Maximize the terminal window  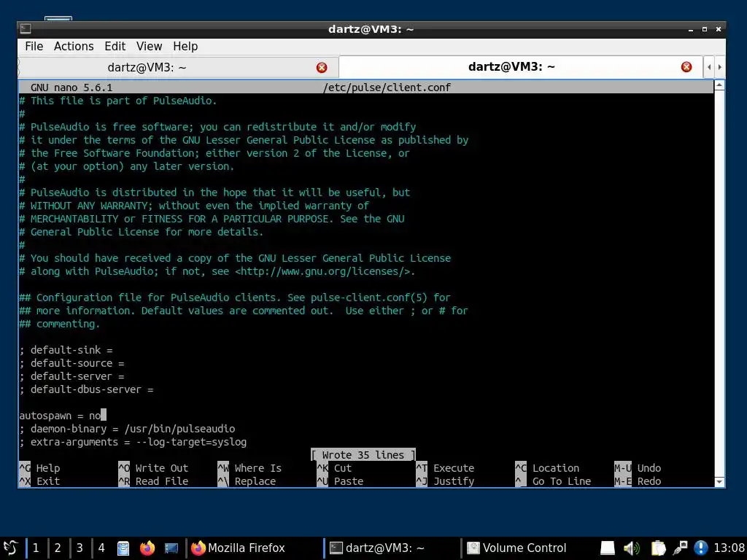tap(704, 29)
